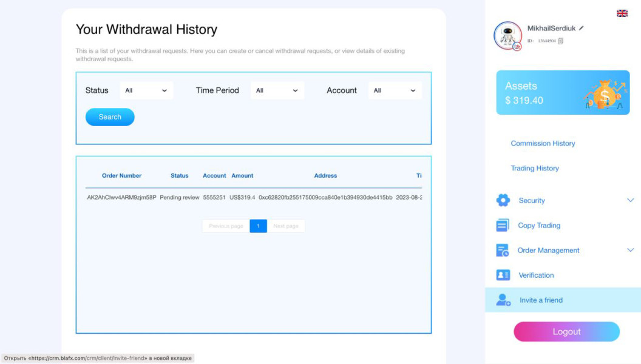Click the robot avatar picture

click(x=507, y=36)
